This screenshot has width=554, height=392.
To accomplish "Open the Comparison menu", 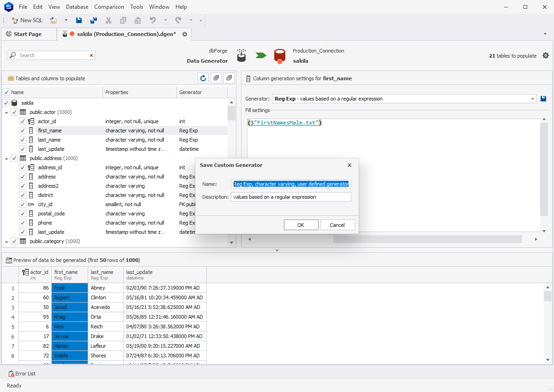I will (x=109, y=7).
